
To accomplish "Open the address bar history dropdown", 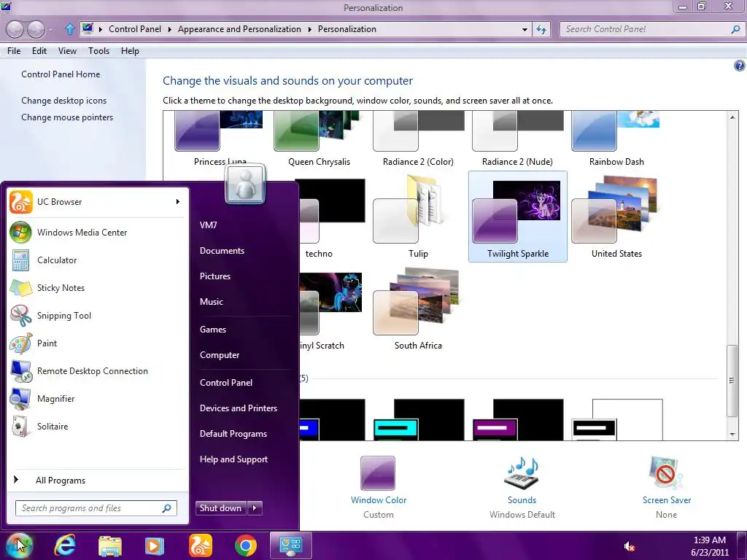I will 525,29.
